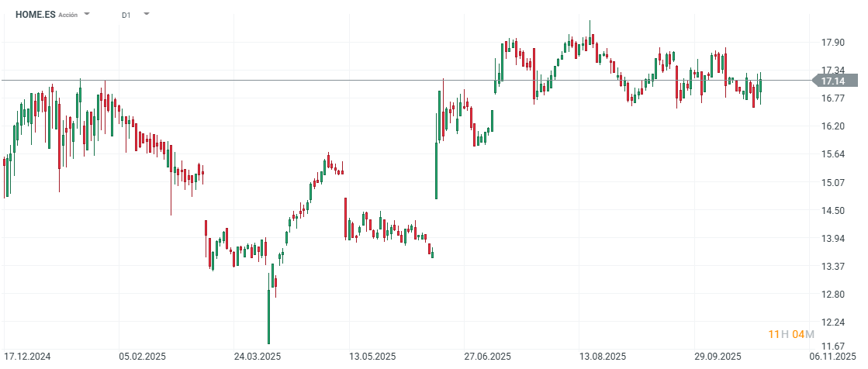Click the HOME.ES ticker name
Viewport: 868px width, 369px height.
point(36,15)
